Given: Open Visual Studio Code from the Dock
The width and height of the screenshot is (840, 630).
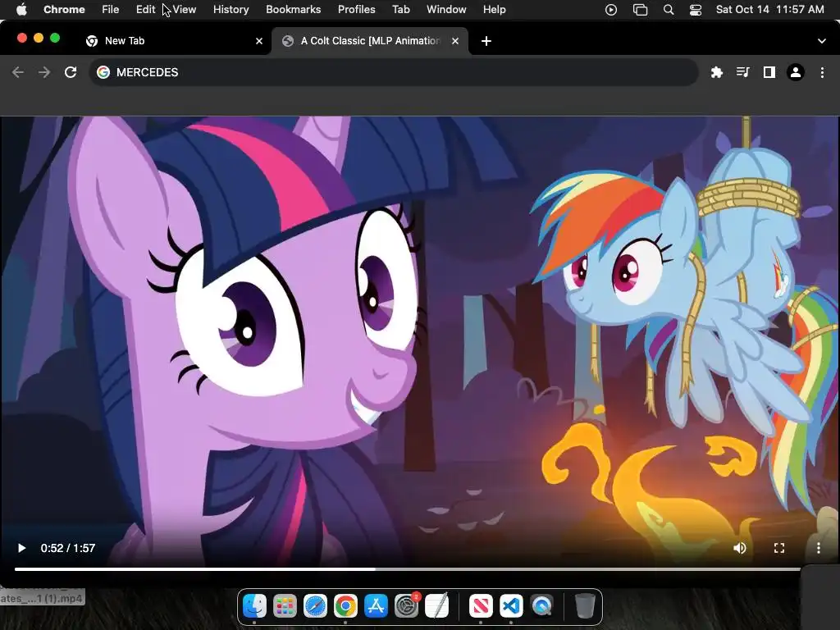Looking at the screenshot, I should [x=511, y=606].
